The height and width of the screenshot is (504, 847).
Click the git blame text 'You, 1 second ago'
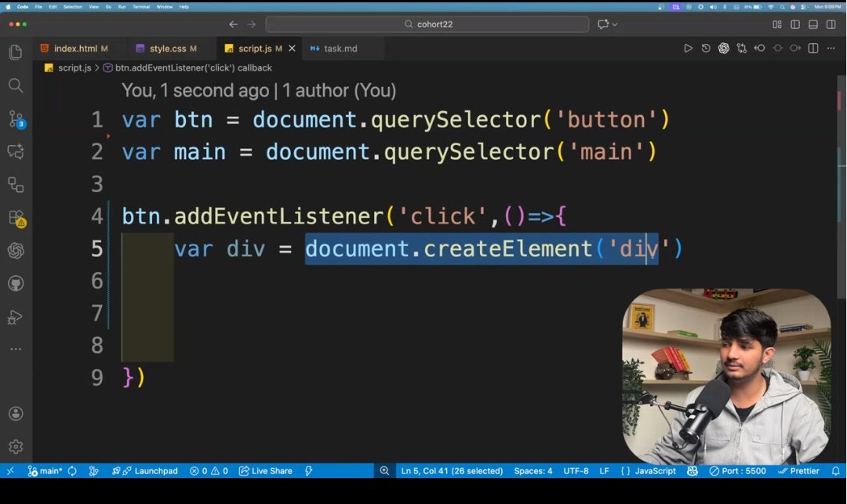point(195,90)
